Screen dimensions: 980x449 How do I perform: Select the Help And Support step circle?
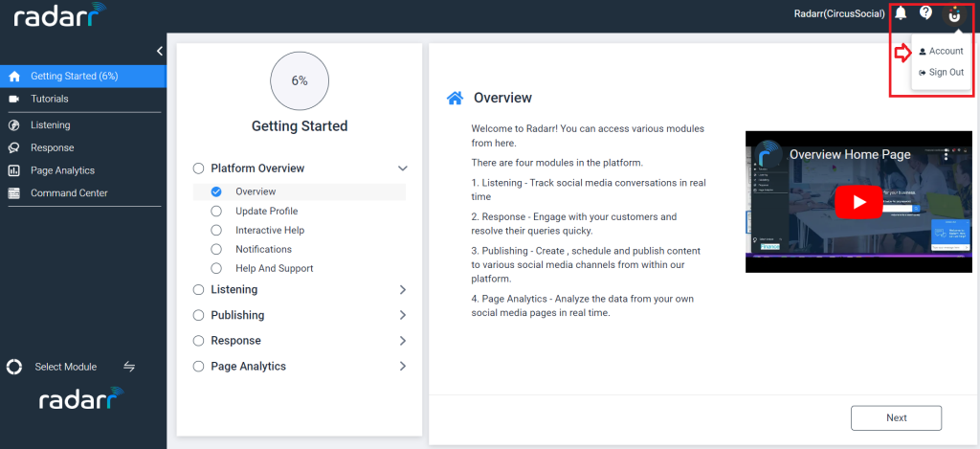coord(216,268)
